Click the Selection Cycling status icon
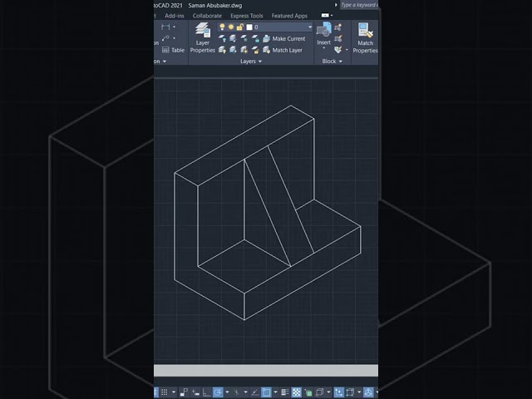Viewport: 532px width, 399px height. tap(308, 392)
